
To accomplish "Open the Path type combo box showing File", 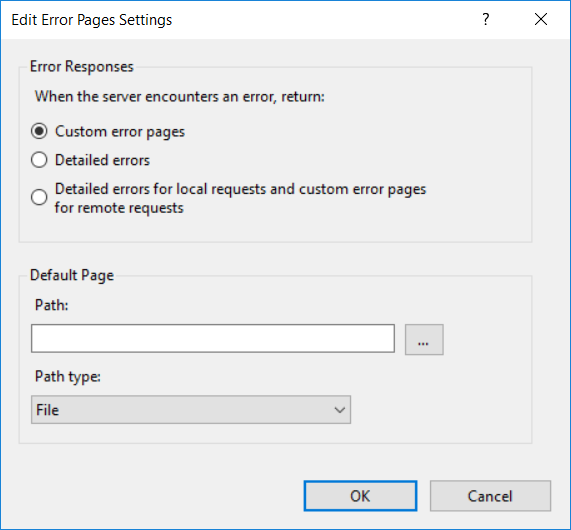I will point(191,410).
